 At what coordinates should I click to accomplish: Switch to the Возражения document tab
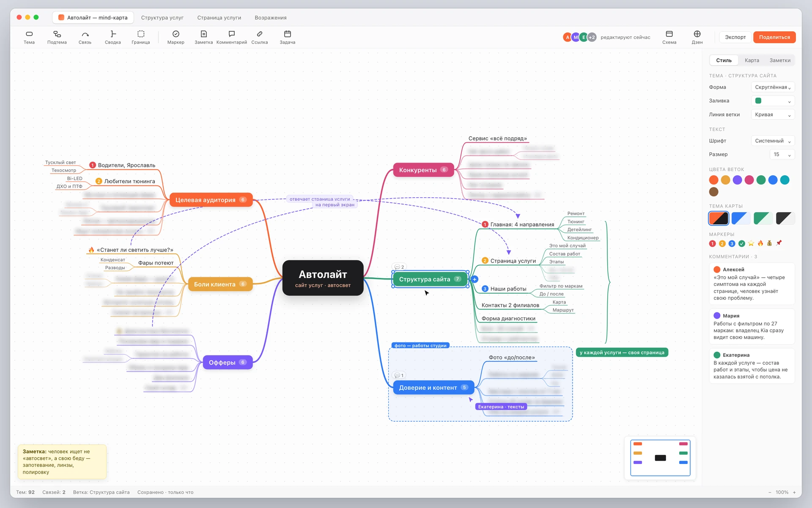pyautogui.click(x=271, y=18)
